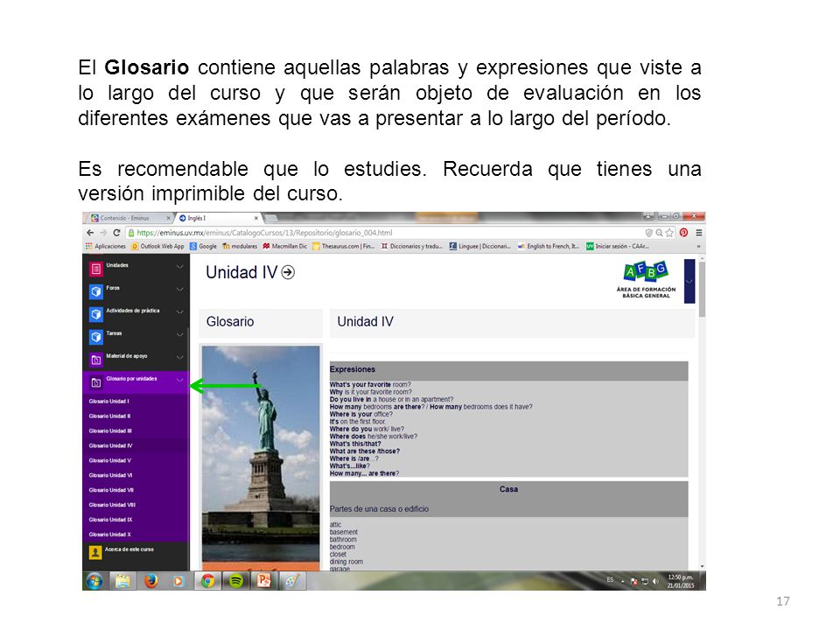Click the arrow icon beside Unidad IV heading
The height and width of the screenshot is (630, 840).
[288, 273]
